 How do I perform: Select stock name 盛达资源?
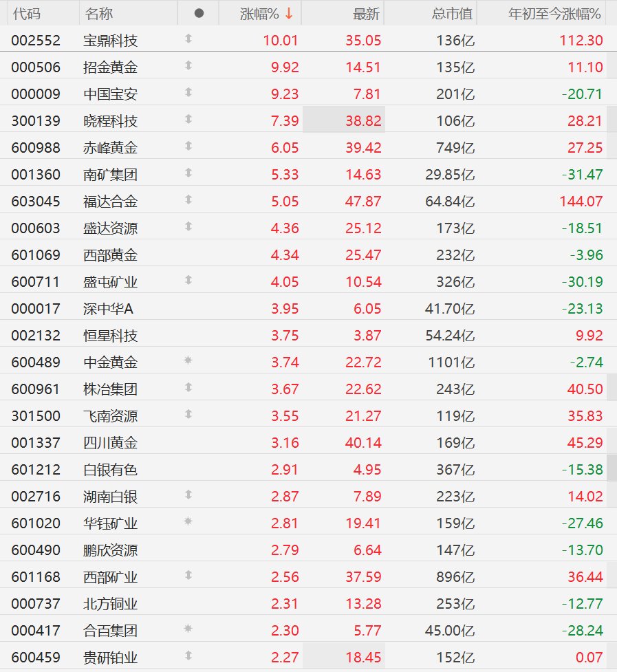111,228
